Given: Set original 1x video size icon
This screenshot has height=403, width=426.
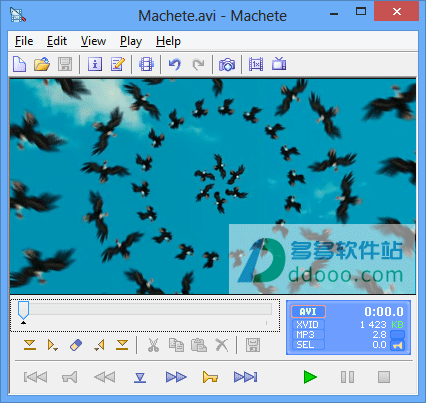Looking at the screenshot, I should pyautogui.click(x=256, y=64).
